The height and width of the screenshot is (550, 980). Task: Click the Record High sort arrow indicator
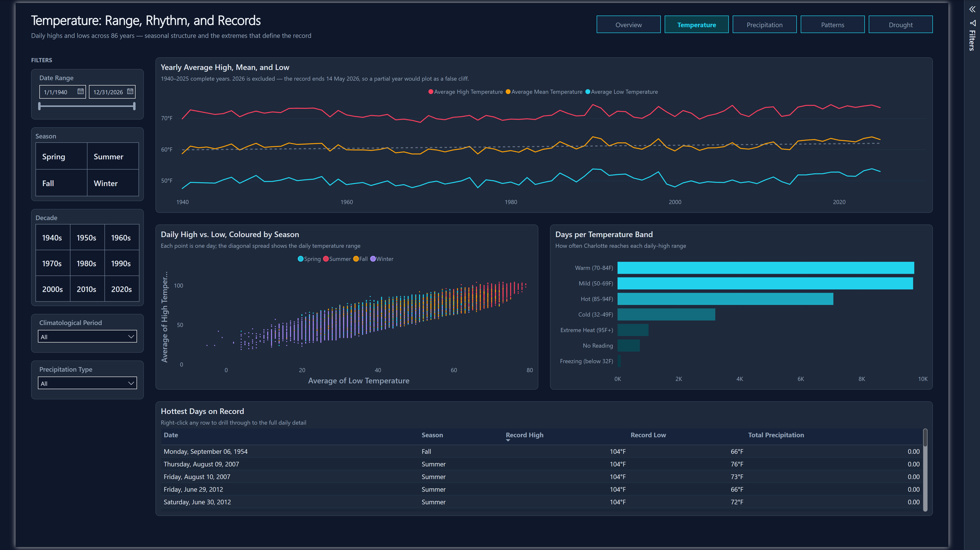pyautogui.click(x=508, y=440)
